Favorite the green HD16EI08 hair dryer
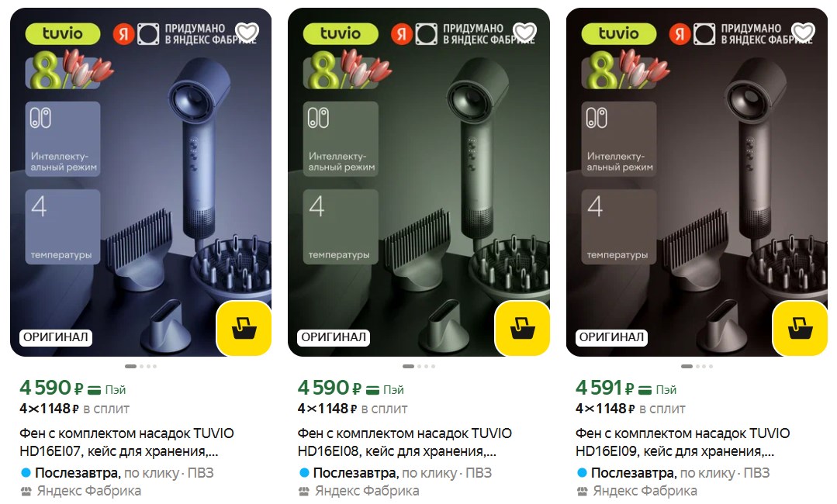Screen dimensions: 837x504 524,33
